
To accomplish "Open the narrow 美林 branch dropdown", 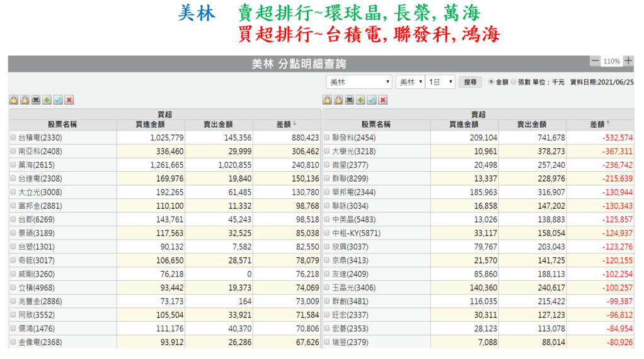I will pyautogui.click(x=410, y=82).
